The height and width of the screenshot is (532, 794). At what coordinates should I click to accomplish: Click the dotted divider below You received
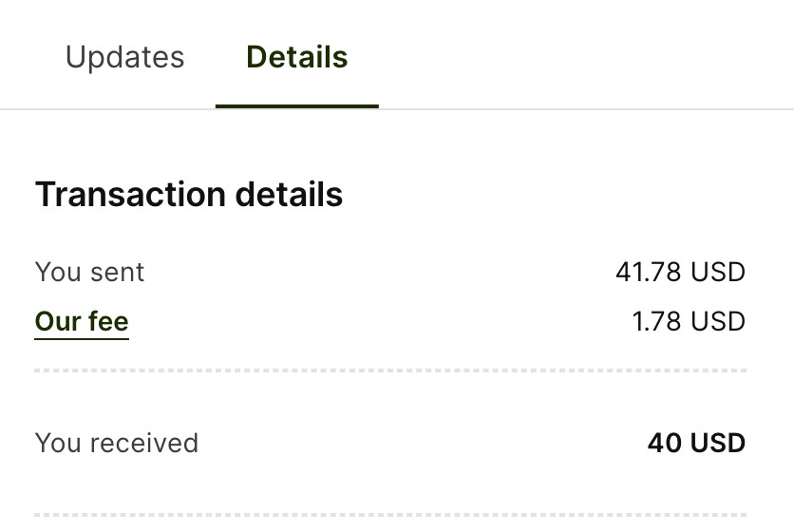[389, 516]
